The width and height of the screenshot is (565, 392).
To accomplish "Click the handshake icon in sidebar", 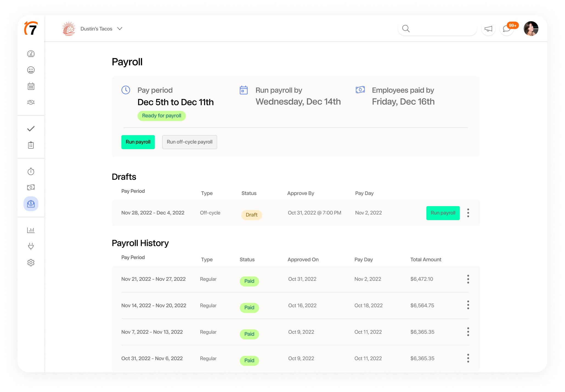I will pos(31,102).
